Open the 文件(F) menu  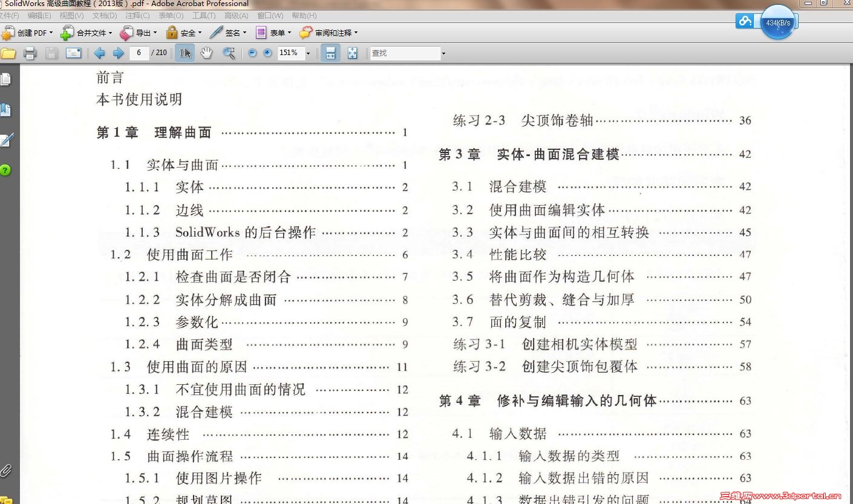pos(10,16)
